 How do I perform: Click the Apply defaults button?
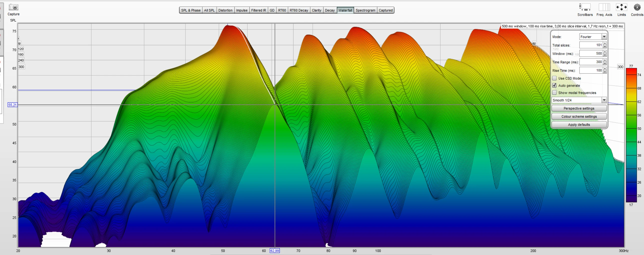(579, 124)
